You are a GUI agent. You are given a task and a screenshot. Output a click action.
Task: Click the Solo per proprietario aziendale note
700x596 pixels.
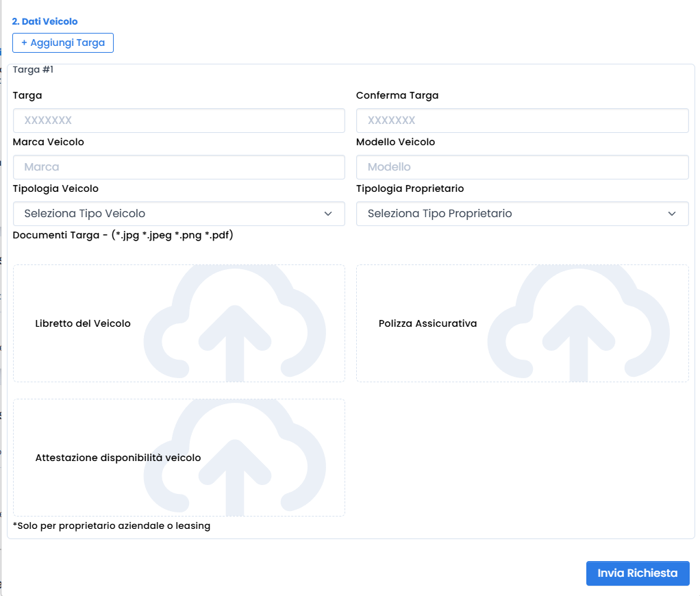tap(112, 526)
